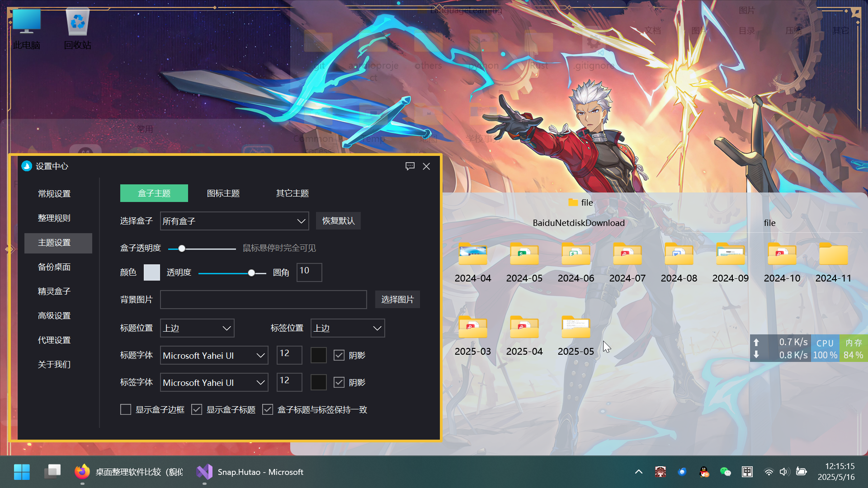
Task: Toggle 盒子标题与标签保持一致 checkbox
Action: pos(268,410)
